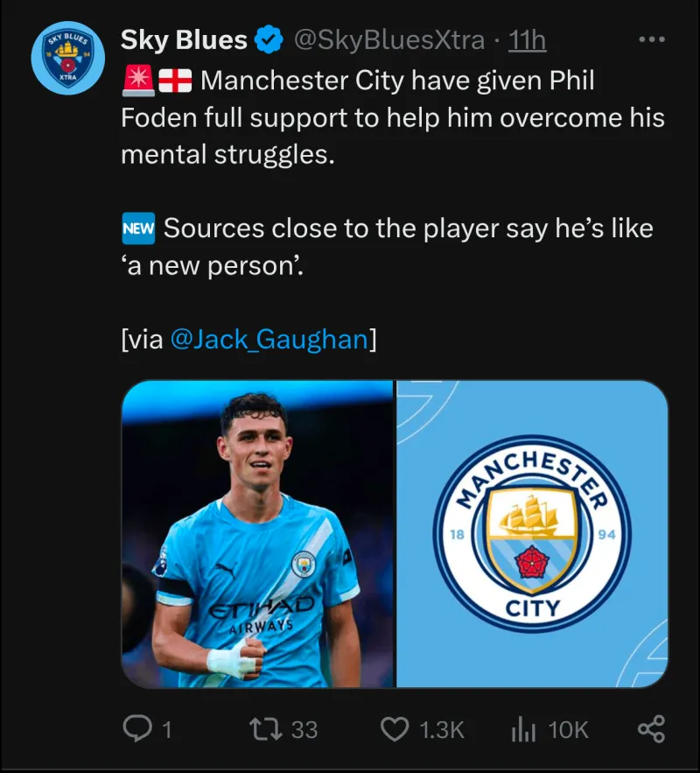The width and height of the screenshot is (700, 773).
Task: Click the 11h timestamp link
Action: click(527, 40)
